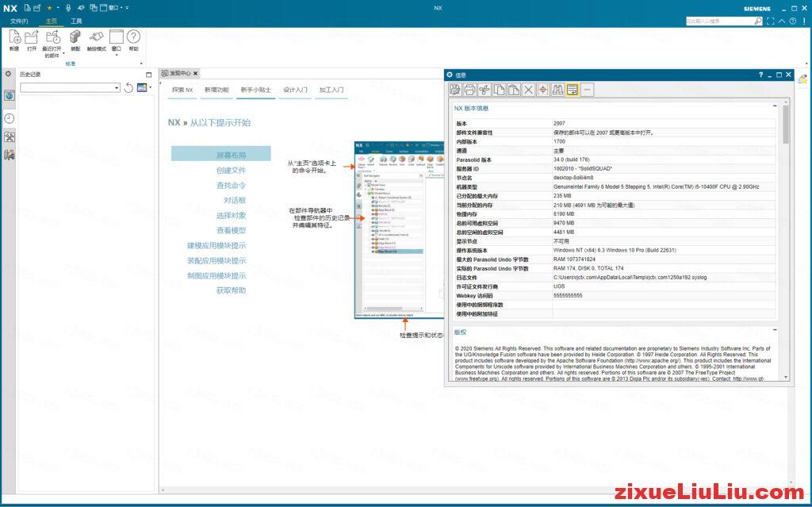This screenshot has height=507, width=812.
Task: Select the 设计入门 tab
Action: point(295,90)
